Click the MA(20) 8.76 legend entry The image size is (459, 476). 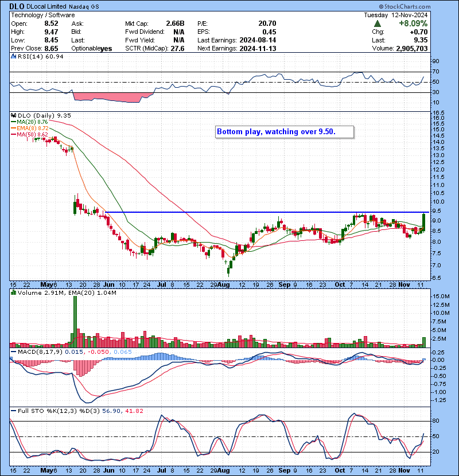point(29,122)
